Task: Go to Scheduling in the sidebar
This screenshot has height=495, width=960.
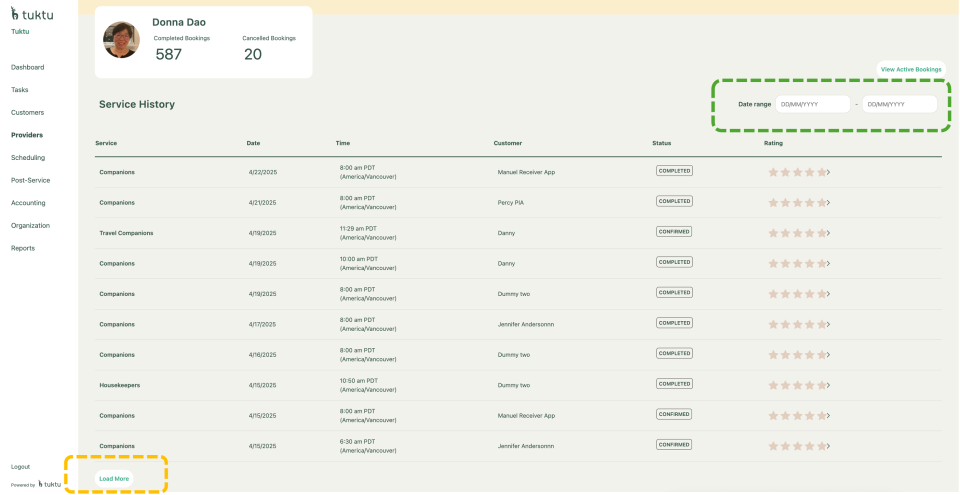Action: (28, 157)
